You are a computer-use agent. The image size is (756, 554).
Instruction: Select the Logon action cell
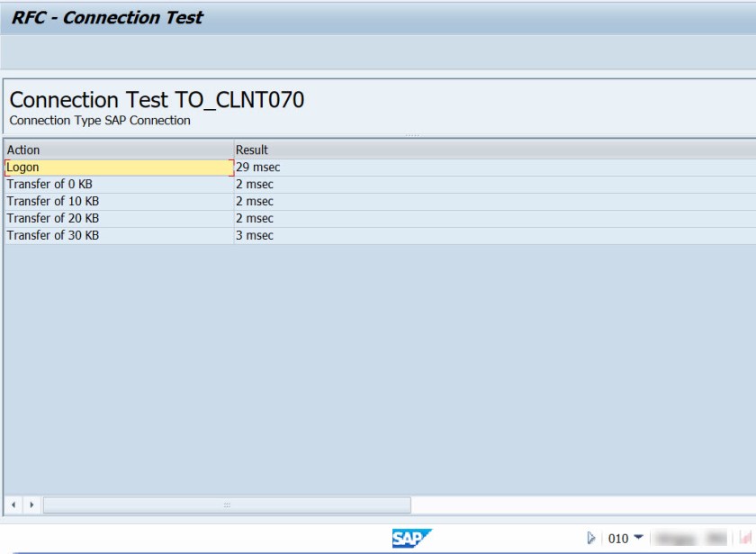point(118,167)
